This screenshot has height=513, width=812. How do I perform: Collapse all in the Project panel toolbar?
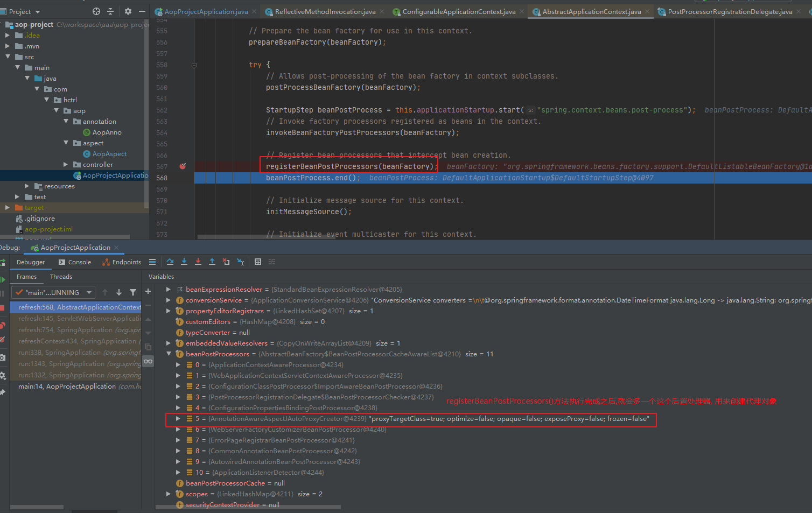(x=110, y=11)
